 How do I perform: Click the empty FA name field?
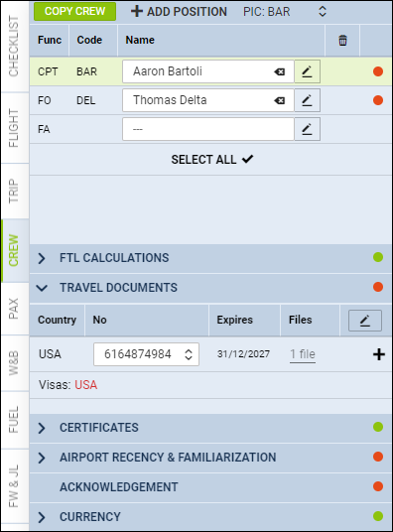click(x=208, y=129)
